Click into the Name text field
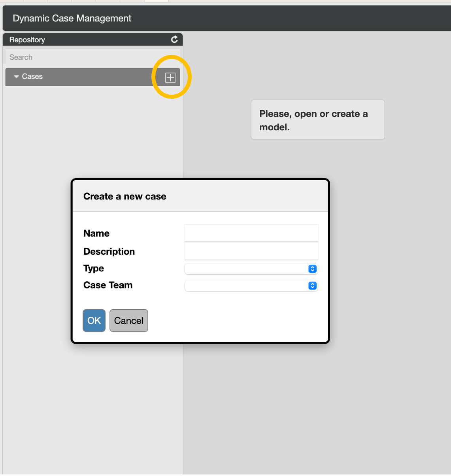The width and height of the screenshot is (451, 476). point(251,233)
